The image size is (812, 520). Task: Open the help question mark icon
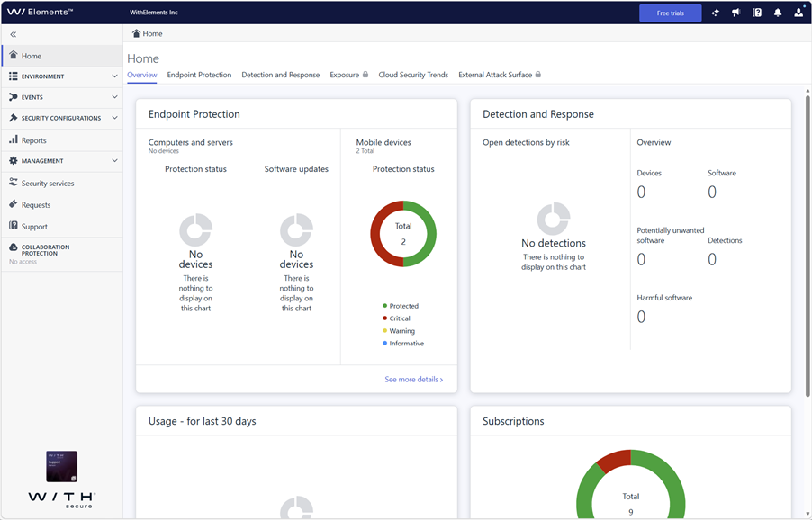(757, 13)
